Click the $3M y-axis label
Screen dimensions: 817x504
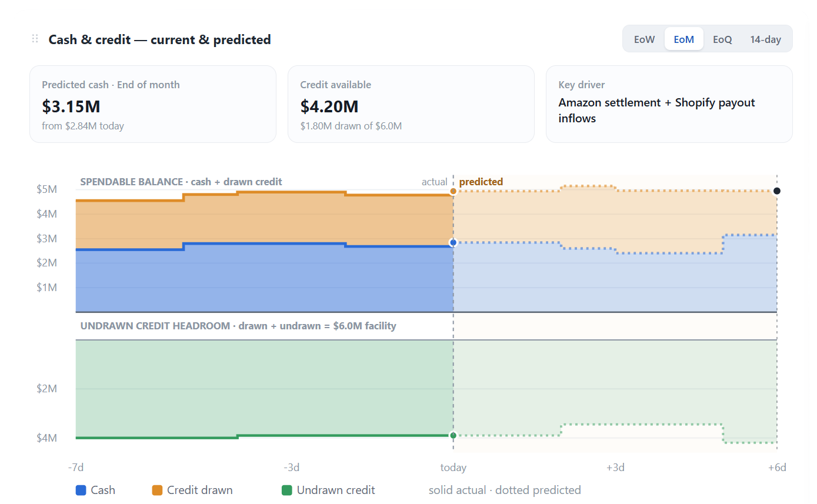[48, 238]
